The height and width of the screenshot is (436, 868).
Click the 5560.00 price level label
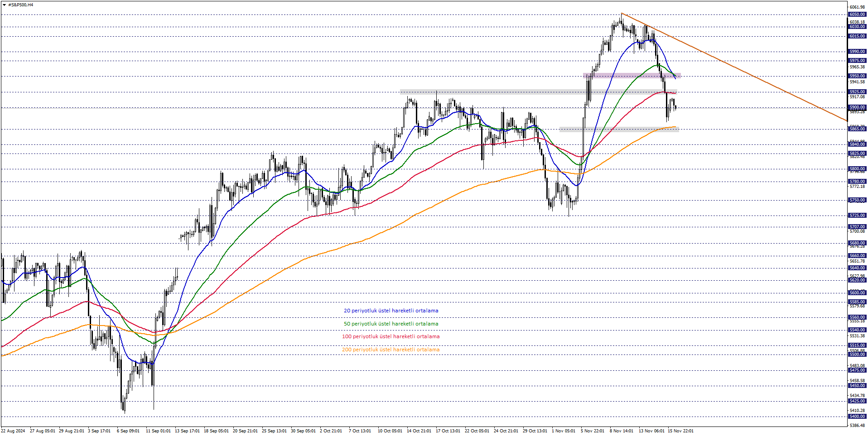tap(857, 317)
